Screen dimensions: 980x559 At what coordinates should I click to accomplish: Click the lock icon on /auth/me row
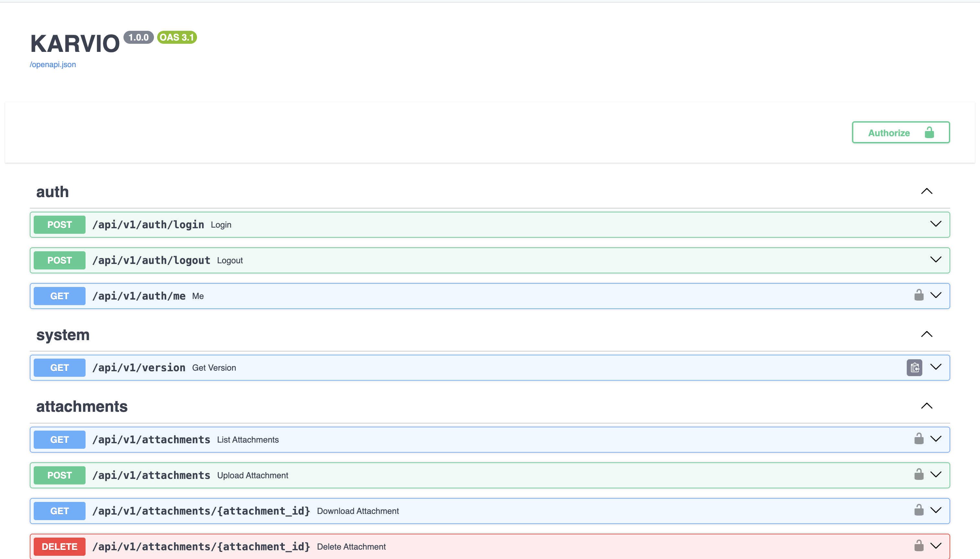(x=919, y=295)
